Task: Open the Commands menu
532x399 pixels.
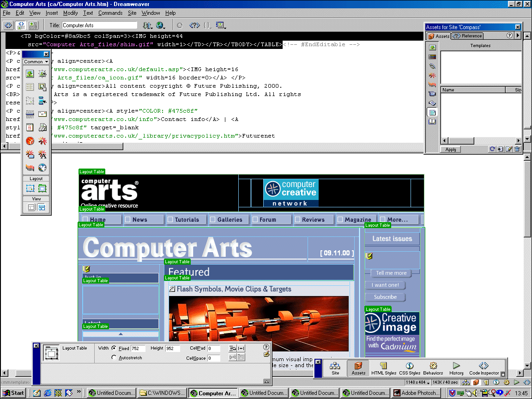Action: point(110,13)
